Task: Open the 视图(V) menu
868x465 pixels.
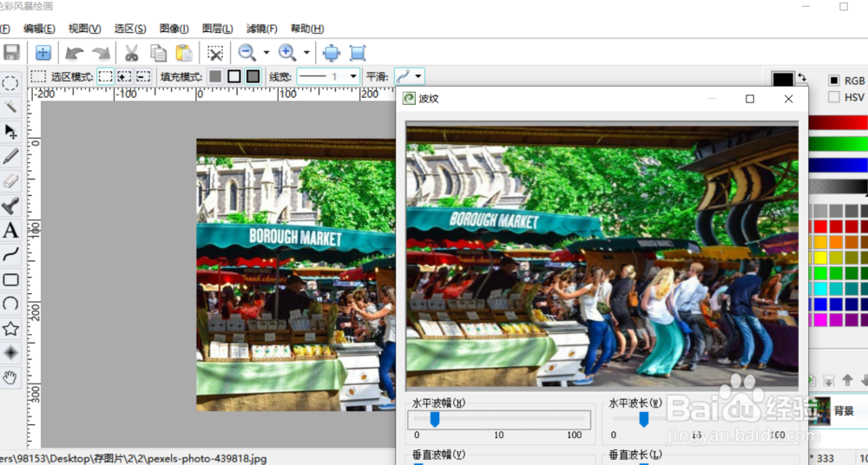Action: pos(85,29)
